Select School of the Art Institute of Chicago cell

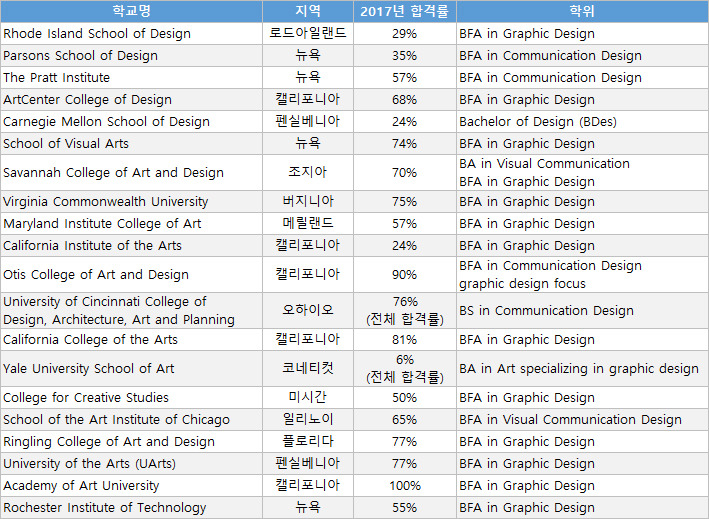131,420
